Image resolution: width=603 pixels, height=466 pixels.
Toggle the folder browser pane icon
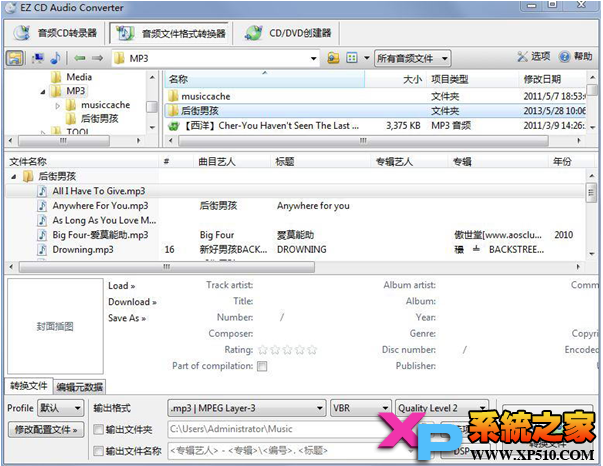click(15, 58)
